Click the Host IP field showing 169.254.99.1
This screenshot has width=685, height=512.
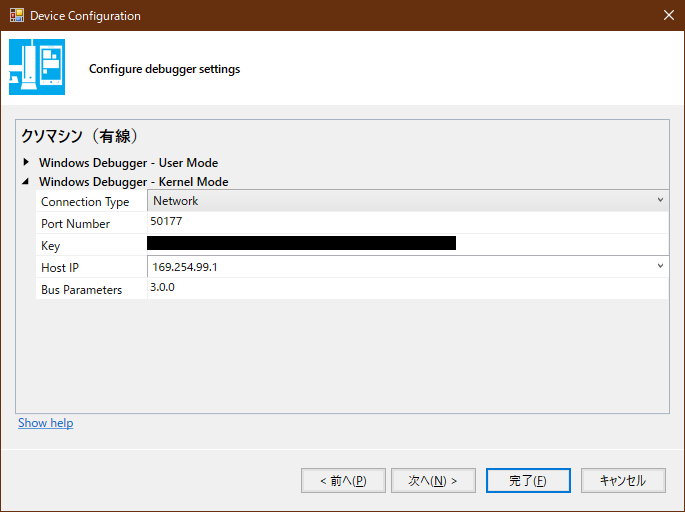tap(408, 266)
